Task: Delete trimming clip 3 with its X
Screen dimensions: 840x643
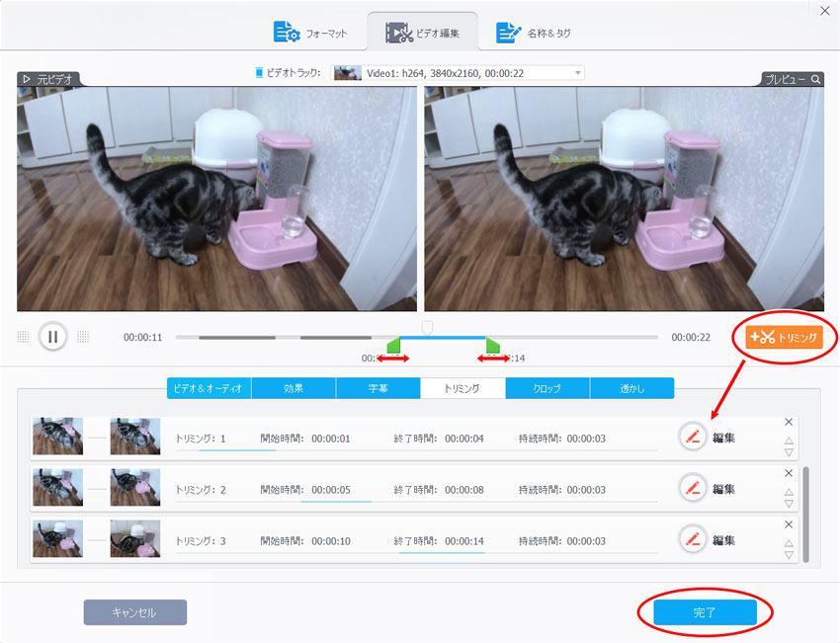Action: pyautogui.click(x=788, y=525)
